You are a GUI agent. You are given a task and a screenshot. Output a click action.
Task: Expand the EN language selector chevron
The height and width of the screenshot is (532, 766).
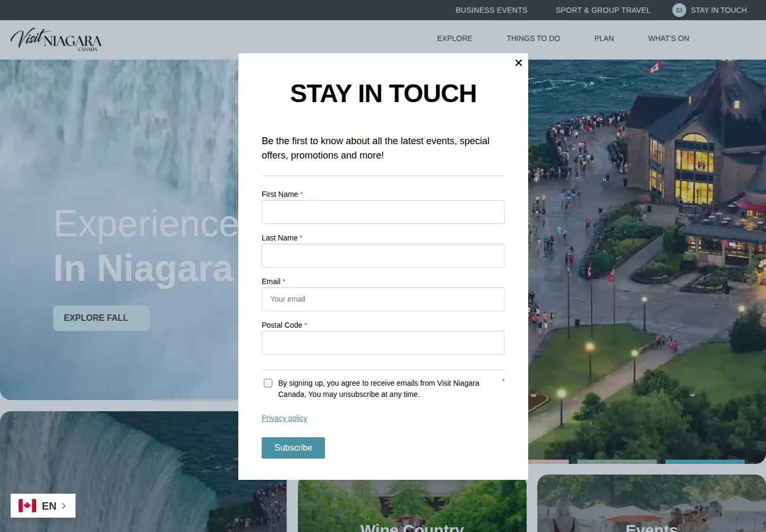[x=64, y=506]
